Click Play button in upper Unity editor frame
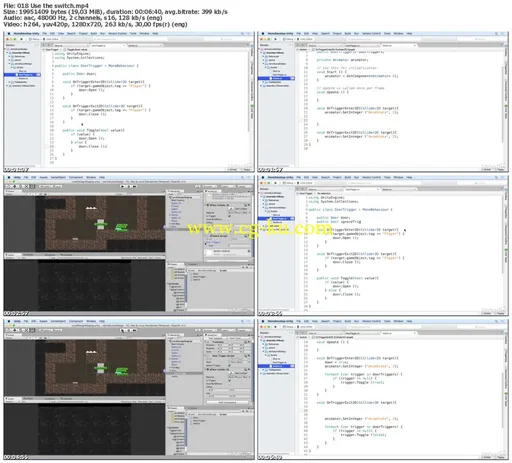 pyautogui.click(x=122, y=186)
